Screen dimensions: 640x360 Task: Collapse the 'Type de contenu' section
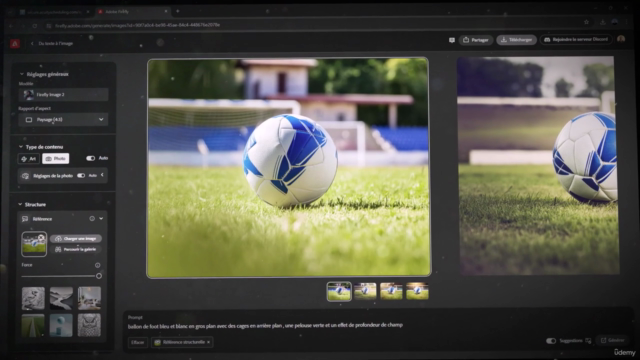pyautogui.click(x=21, y=147)
